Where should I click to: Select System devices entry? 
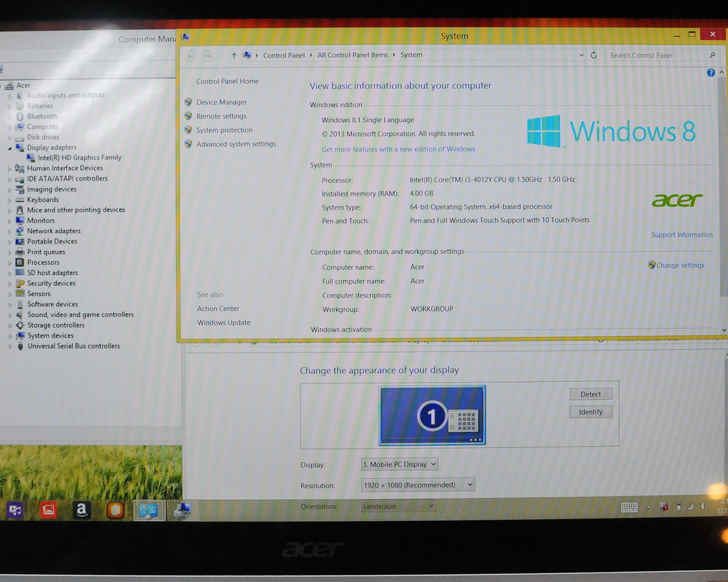tap(50, 335)
